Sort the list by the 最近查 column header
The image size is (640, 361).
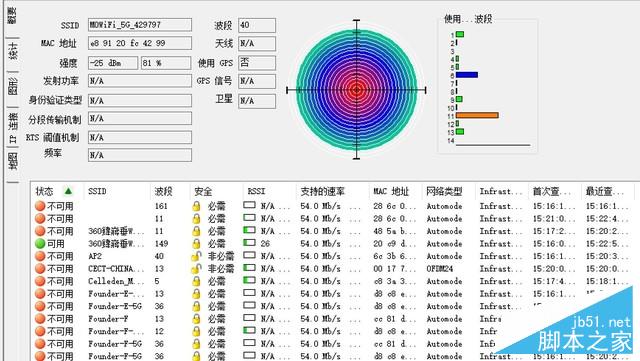tap(609, 191)
